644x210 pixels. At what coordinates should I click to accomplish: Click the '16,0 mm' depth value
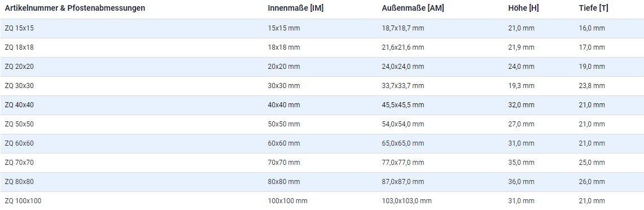click(592, 28)
